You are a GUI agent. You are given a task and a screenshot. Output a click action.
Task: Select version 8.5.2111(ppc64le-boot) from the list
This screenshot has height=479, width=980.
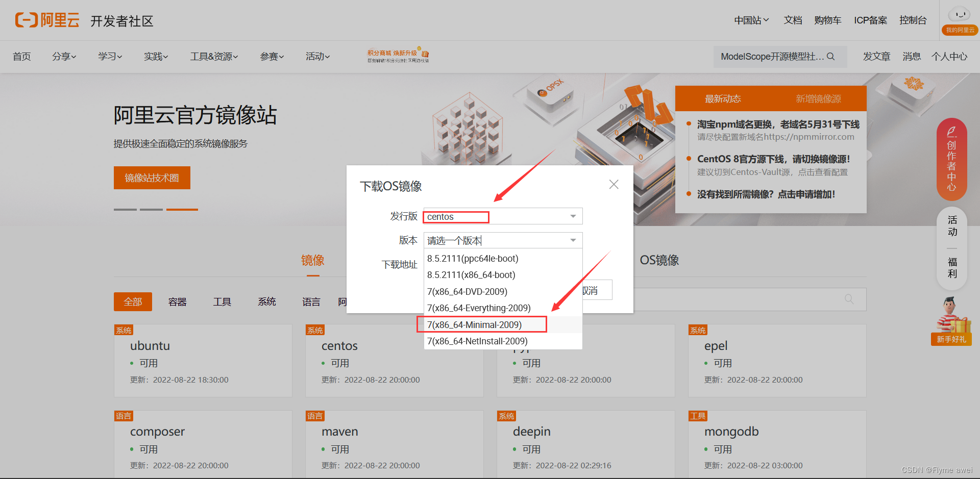tap(473, 259)
